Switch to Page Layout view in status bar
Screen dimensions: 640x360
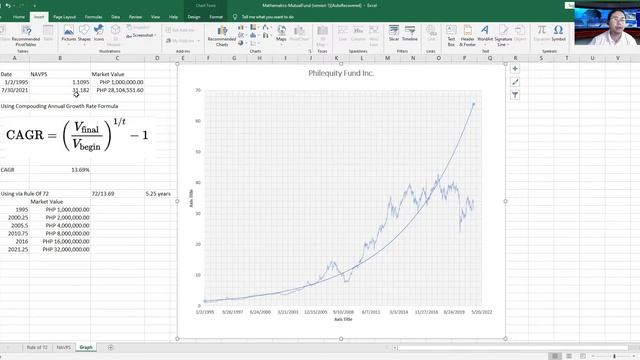coord(569,356)
